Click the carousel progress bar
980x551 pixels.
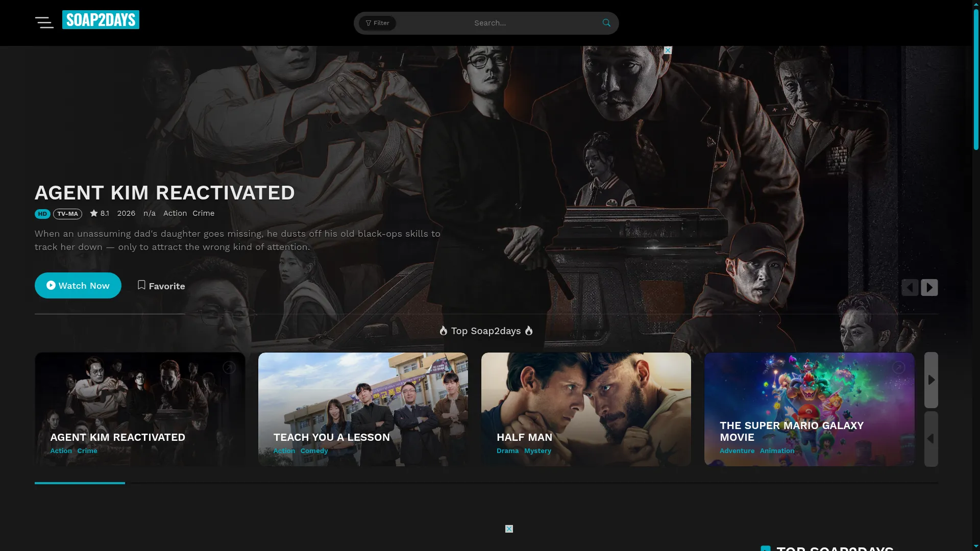pos(486,483)
